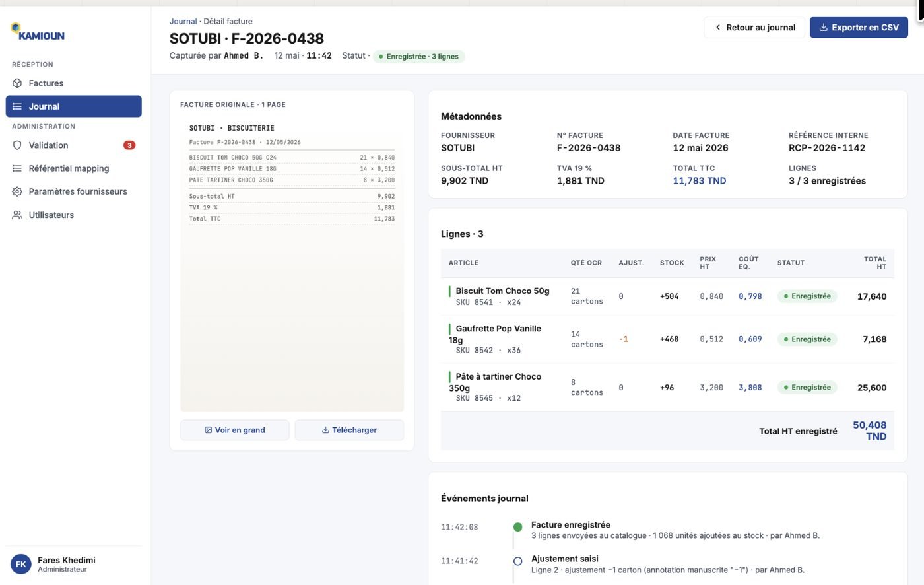Click the green dot of Facture enregistrée event

[517, 527]
